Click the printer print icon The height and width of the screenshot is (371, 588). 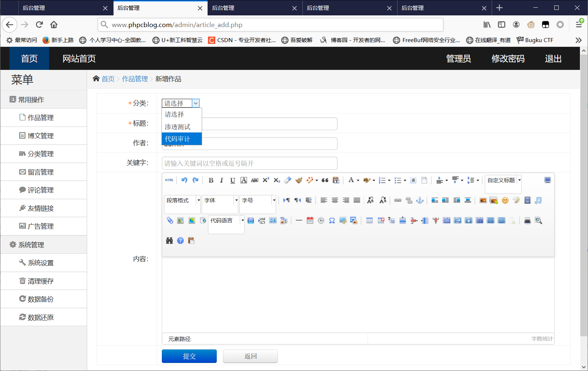(x=527, y=220)
